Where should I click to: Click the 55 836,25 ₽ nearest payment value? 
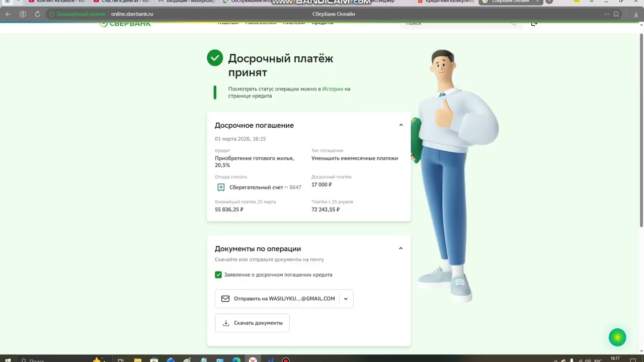click(x=229, y=210)
